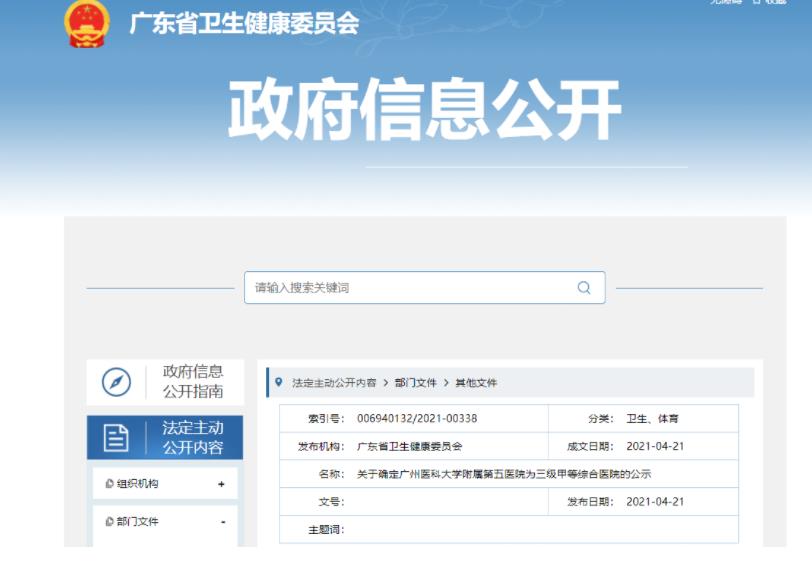Screen dimensions: 812x571
Task: Click the 政府信息公开 banner heading
Action: click(424, 109)
